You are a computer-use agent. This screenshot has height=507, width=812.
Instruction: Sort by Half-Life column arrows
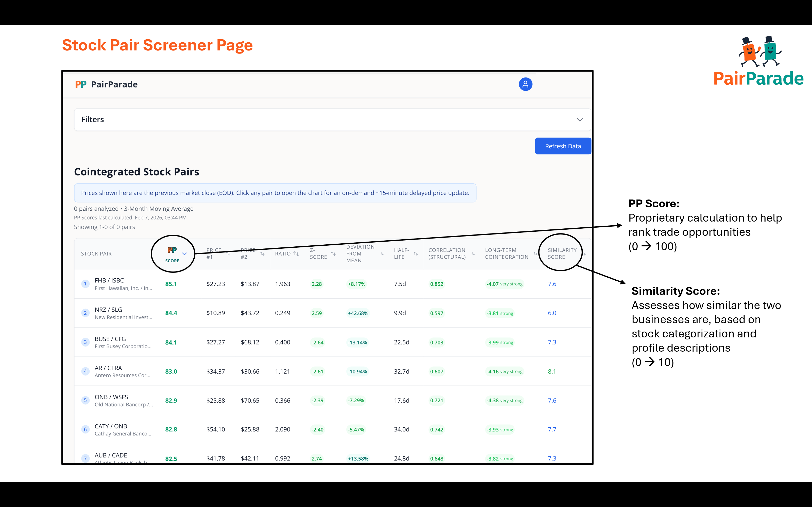[415, 253]
